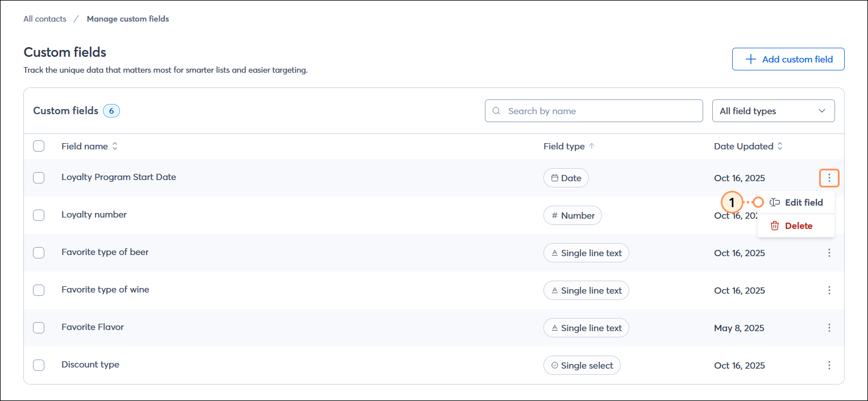This screenshot has height=401, width=868.
Task: Click the edit pencil icon beside Edit field
Action: click(774, 202)
